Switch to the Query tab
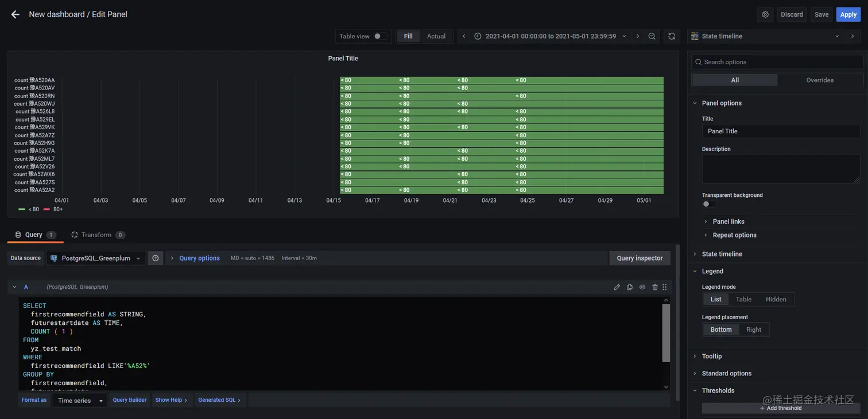The width and height of the screenshot is (868, 419). [35, 235]
